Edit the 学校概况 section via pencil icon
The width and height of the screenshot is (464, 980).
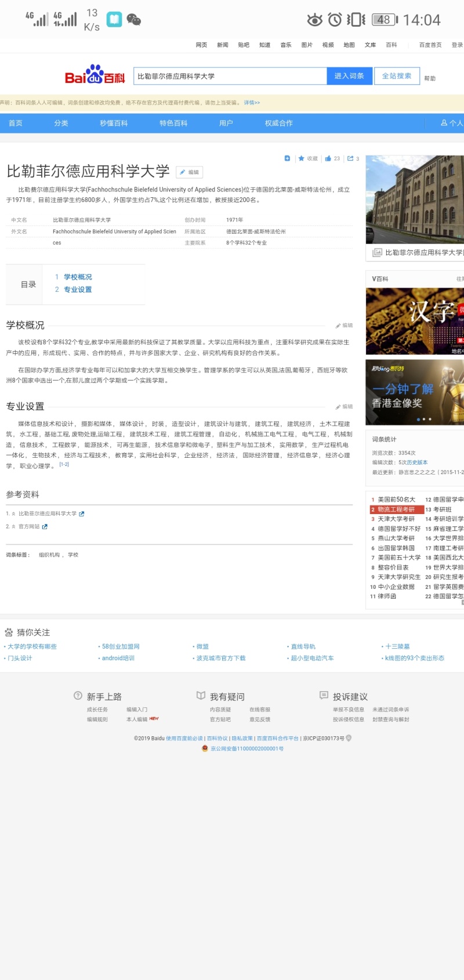(344, 326)
